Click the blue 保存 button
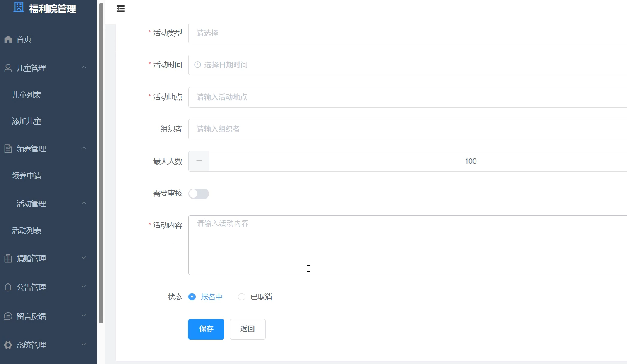Viewport: 627px width, 364px height. [206, 329]
